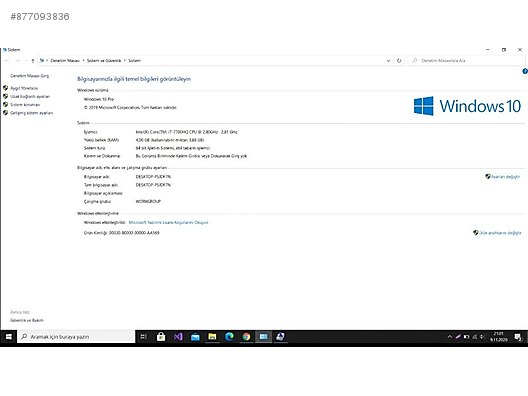
Task: Click the active Control Panel taskbar icon
Action: 263,336
